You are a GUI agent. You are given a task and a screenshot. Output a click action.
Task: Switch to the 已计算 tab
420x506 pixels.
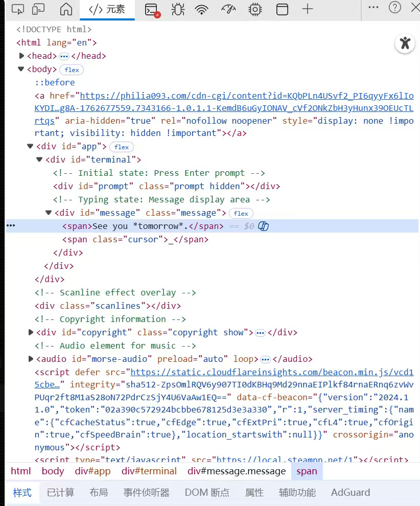point(60,492)
